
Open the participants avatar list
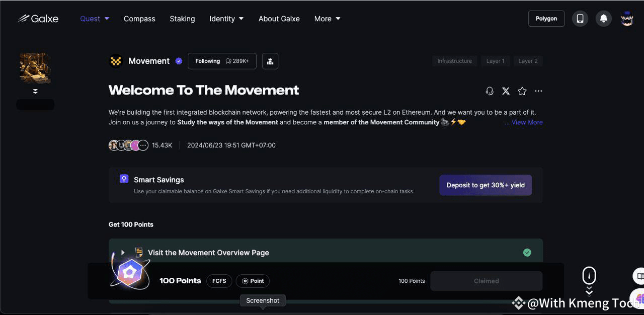pyautogui.click(x=129, y=145)
